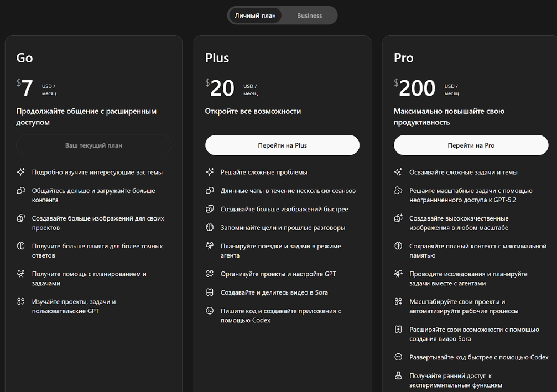
Task: Click the Codex code icon in Plus plan
Action: (x=210, y=311)
